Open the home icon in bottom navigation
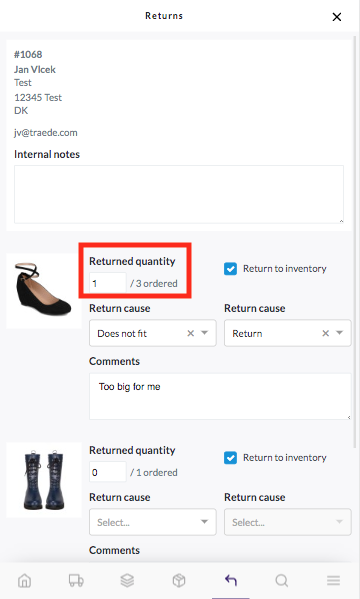Image resolution: width=360 pixels, height=599 pixels. [x=25, y=581]
